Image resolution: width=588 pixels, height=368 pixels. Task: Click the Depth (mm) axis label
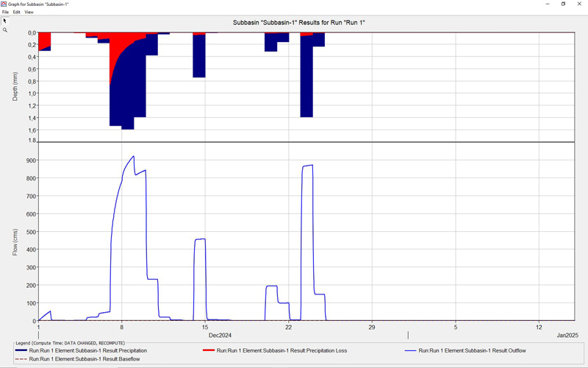(x=15, y=87)
